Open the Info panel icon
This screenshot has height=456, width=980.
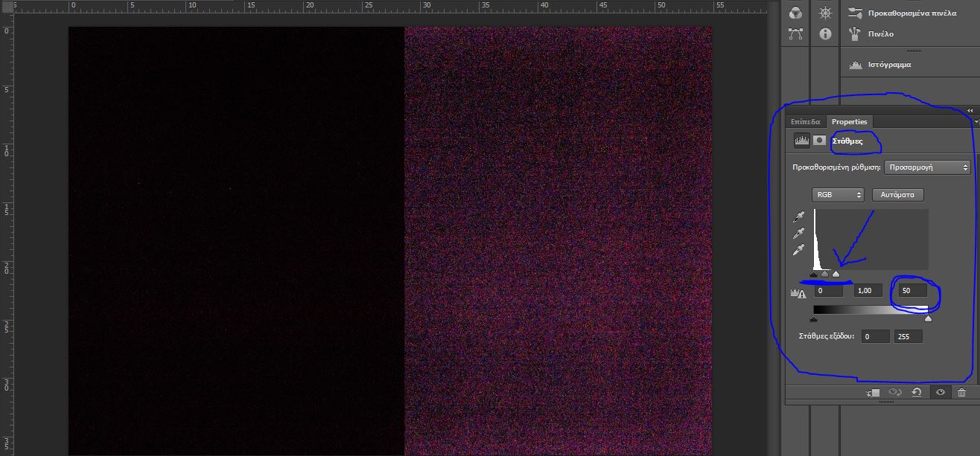pos(825,33)
